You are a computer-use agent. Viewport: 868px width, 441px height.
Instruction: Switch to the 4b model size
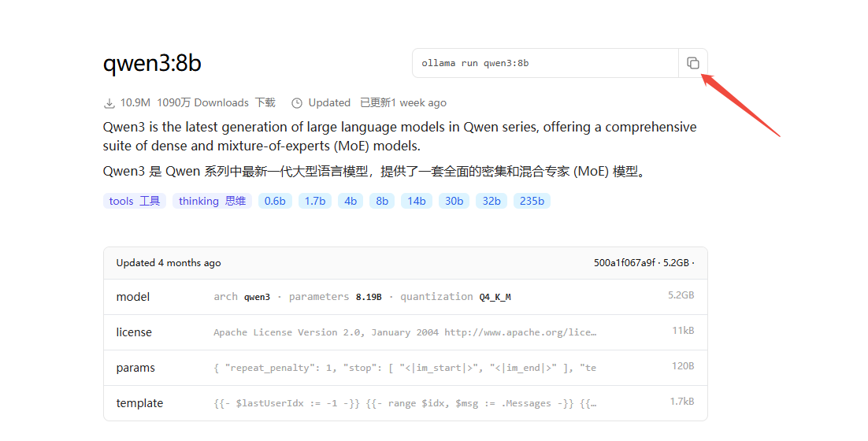[x=351, y=201]
